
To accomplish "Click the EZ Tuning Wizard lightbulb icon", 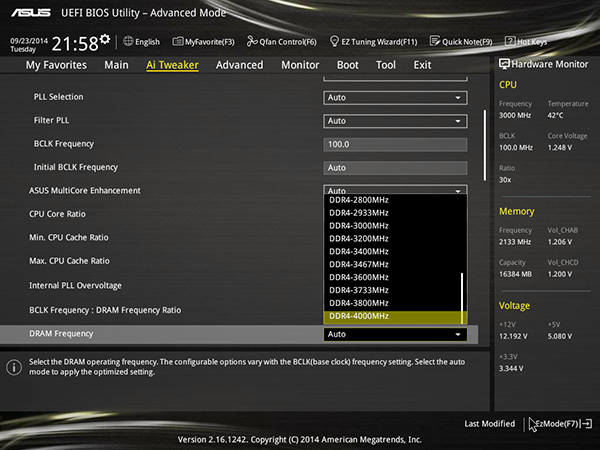I will tap(334, 41).
